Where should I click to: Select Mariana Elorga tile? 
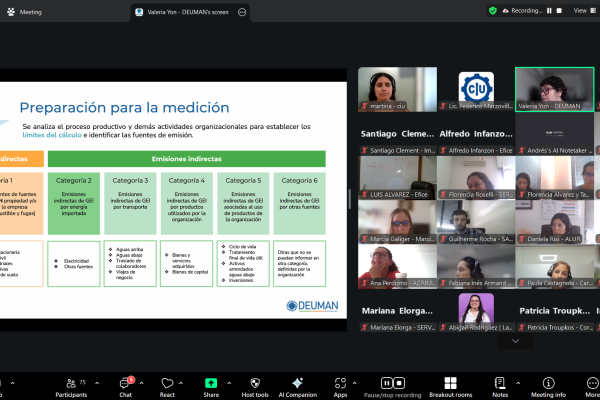click(397, 311)
